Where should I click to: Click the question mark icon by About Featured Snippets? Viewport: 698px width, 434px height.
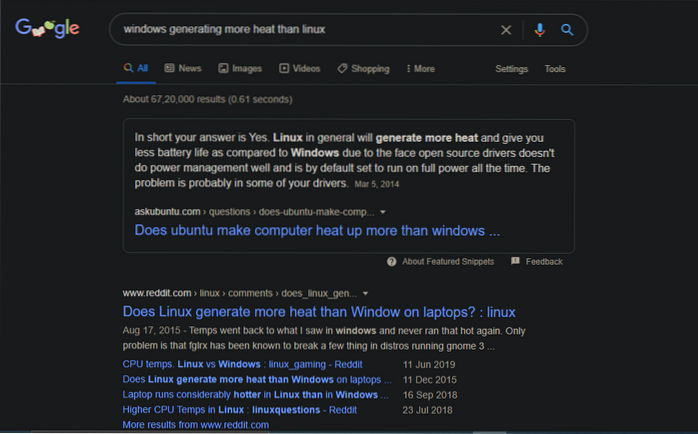click(392, 261)
